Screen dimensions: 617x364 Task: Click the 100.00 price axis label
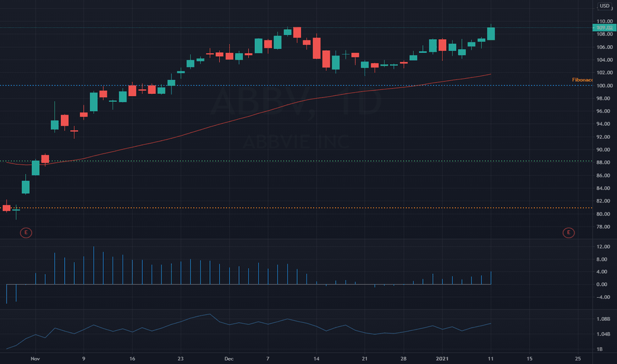pos(604,85)
